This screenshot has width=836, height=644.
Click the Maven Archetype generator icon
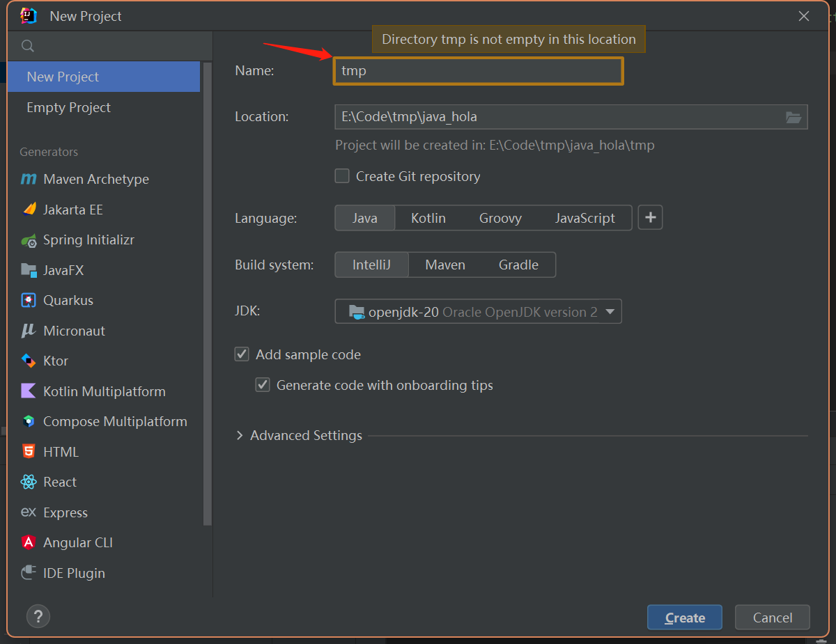click(x=29, y=179)
